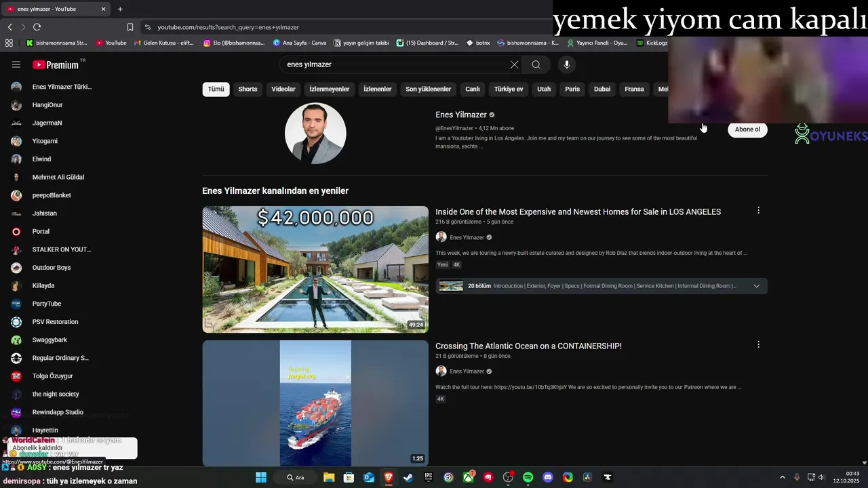Open the YouTube hamburger guide menu

tap(16, 64)
